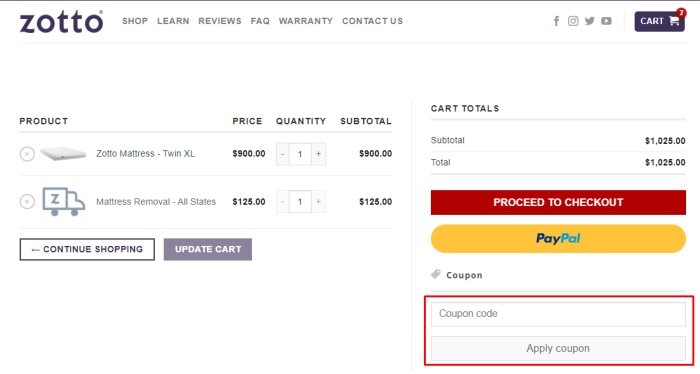Click the Product column header

coord(44,121)
